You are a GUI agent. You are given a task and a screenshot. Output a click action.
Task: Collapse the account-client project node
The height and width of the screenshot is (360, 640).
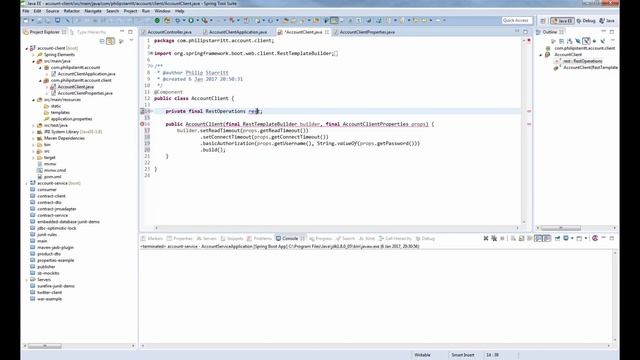pos(27,48)
